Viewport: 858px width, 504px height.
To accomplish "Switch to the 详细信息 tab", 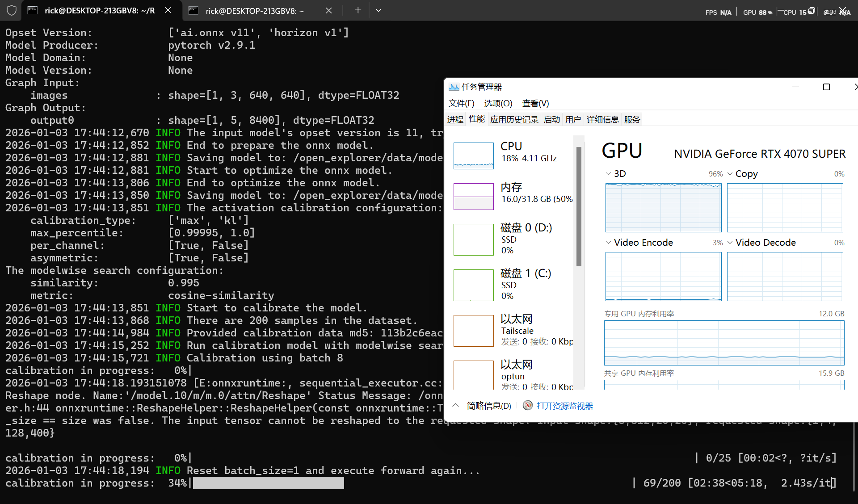I will (602, 119).
